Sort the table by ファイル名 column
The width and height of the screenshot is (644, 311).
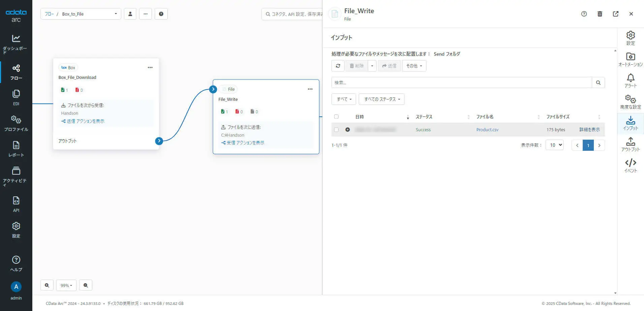(508, 117)
